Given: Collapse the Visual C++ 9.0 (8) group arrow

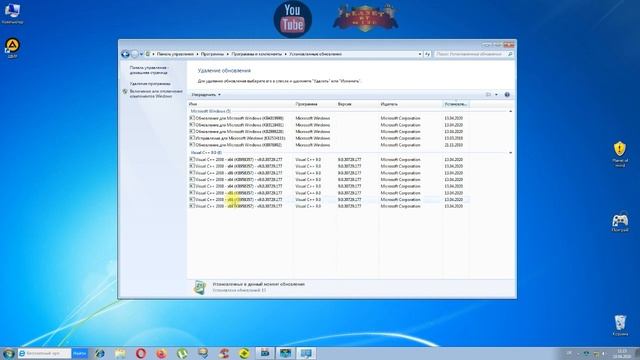Looking at the screenshot, I should [510, 153].
